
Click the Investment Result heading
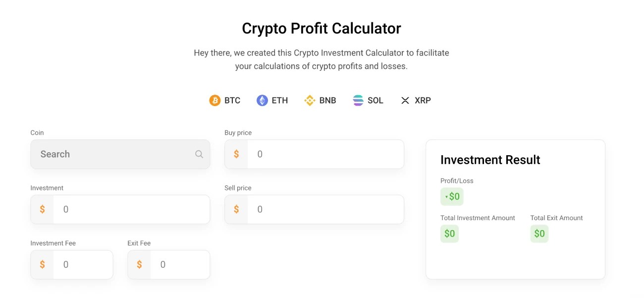pyautogui.click(x=490, y=160)
